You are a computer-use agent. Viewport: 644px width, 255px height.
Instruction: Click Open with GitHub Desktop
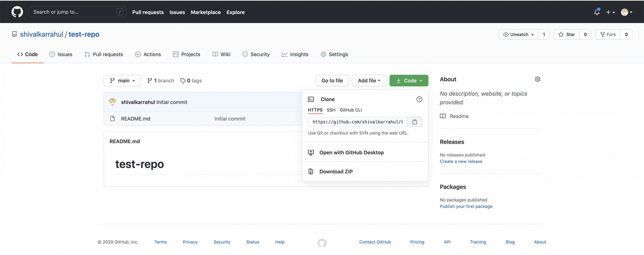(x=365, y=153)
